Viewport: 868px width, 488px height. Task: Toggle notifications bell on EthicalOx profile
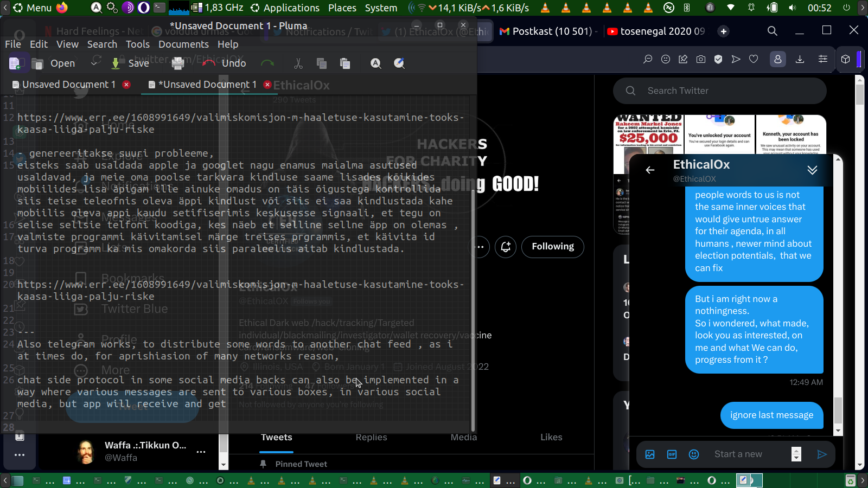[506, 247]
